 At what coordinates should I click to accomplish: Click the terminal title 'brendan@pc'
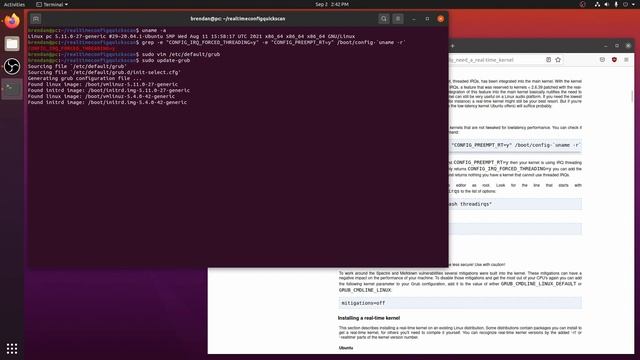tap(238, 19)
